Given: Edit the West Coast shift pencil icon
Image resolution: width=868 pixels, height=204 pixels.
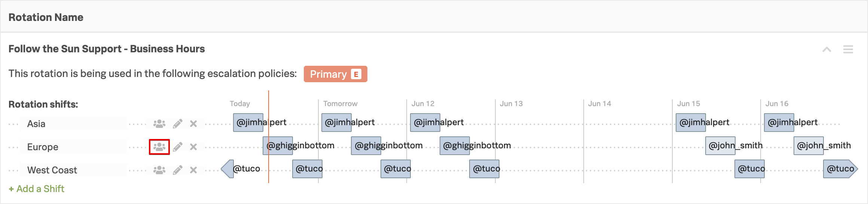Looking at the screenshot, I should tap(178, 170).
